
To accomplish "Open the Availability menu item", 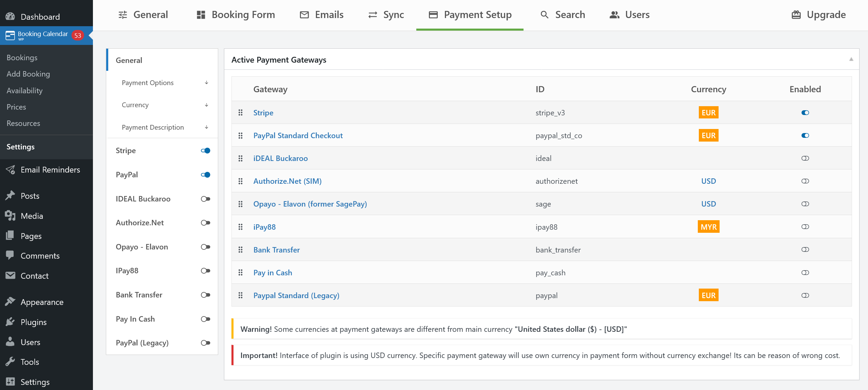I will point(25,91).
